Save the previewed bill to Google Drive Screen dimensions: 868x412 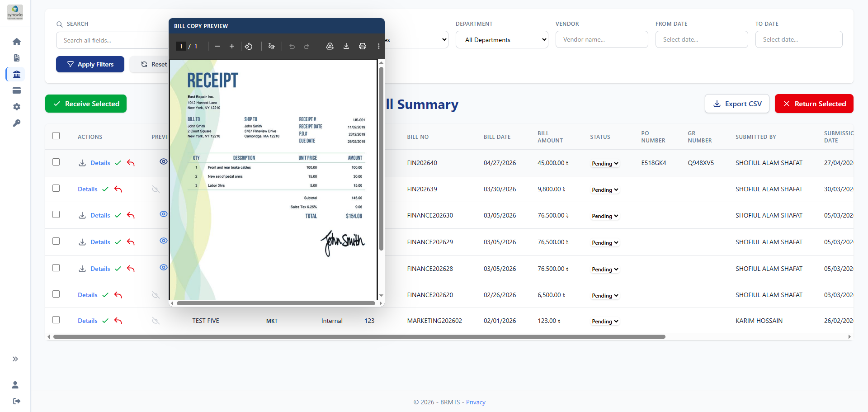click(x=330, y=46)
